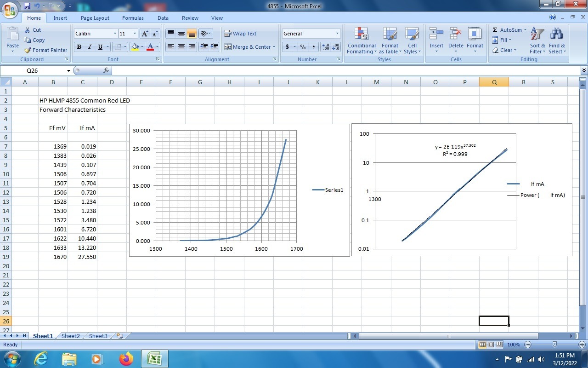This screenshot has height=368, width=588.
Task: Toggle Bottom Align vertical alignment
Action: tap(192, 34)
